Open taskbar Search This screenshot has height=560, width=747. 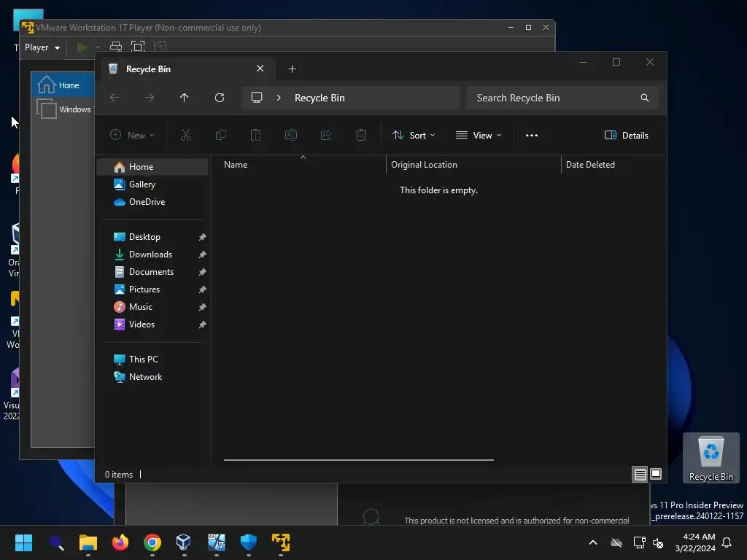point(56,542)
